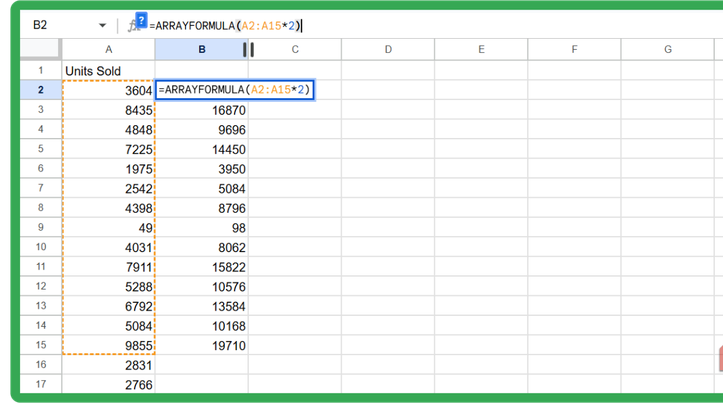Click cell with value 8796

coord(201,208)
